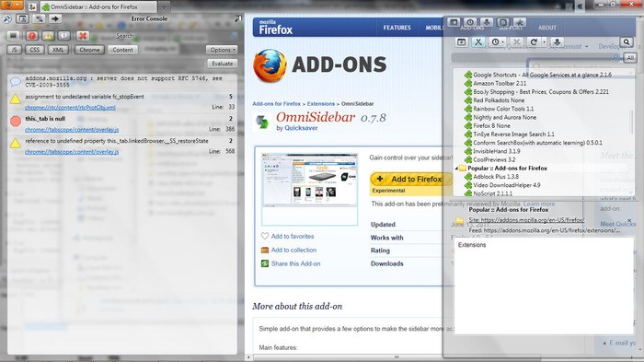The image size is (644, 362).
Task: Click the down-arrow download icon in the feed toolbar
Action: 557,42
